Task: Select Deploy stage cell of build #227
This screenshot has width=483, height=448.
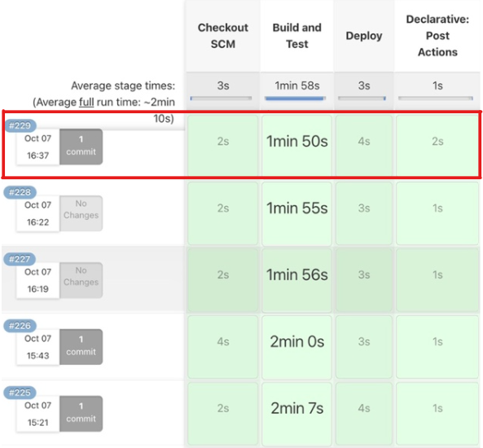Action: point(364,280)
